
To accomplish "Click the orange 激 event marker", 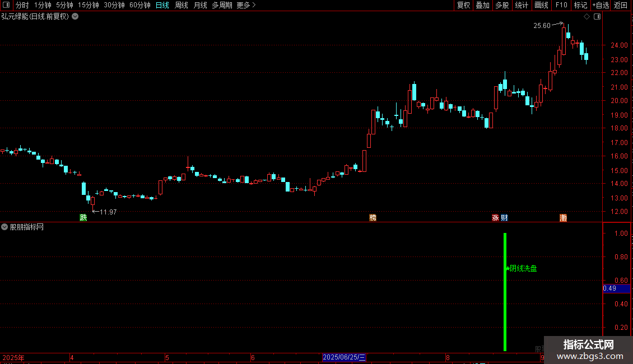I will (563, 217).
